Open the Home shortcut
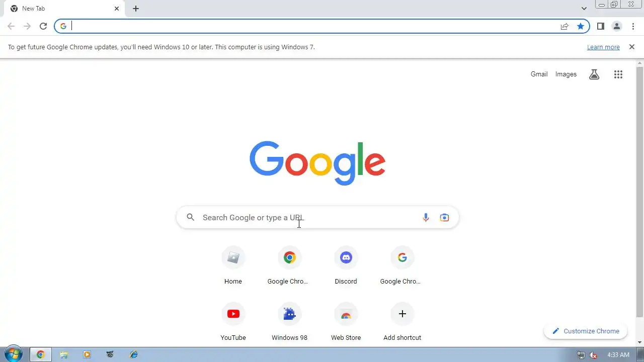Screen dimensions: 644x362 pos(233,265)
